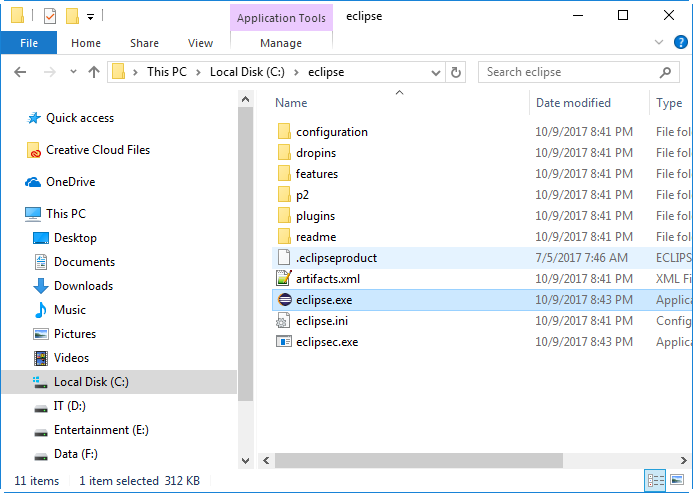Image resolution: width=693 pixels, height=493 pixels.
Task: Expand the ribbon with chevron arrow
Action: click(658, 42)
